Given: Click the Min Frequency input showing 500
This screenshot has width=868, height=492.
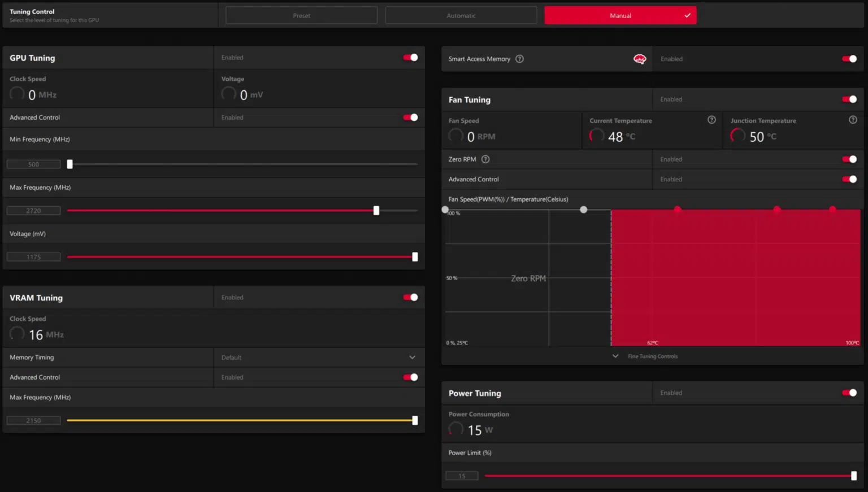Looking at the screenshot, I should click(x=33, y=163).
